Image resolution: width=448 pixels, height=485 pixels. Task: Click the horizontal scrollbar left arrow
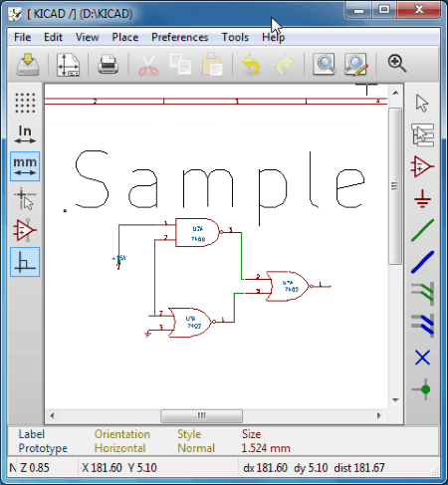pyautogui.click(x=52, y=415)
